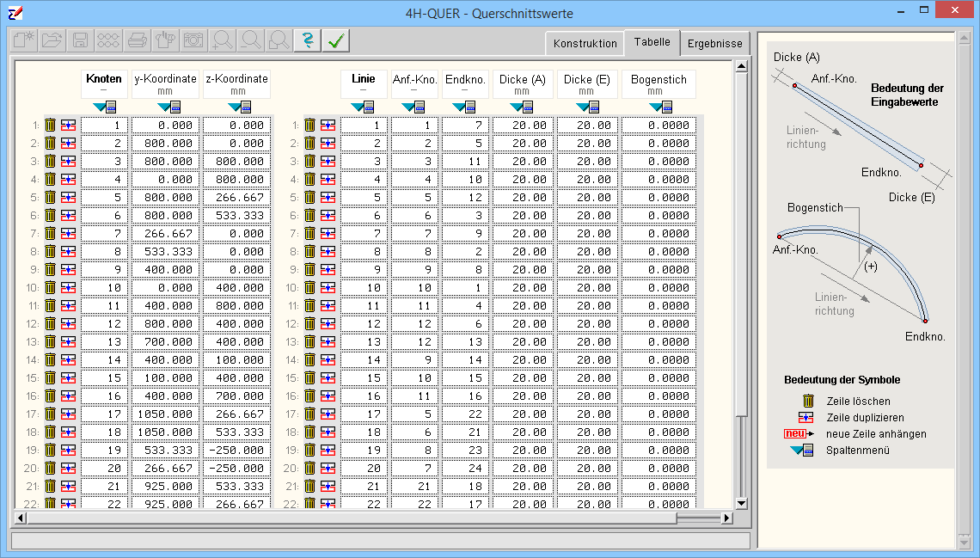Duplicate line row 3 using the duplicate icon
Screen dimensions: 980x558
click(x=328, y=162)
